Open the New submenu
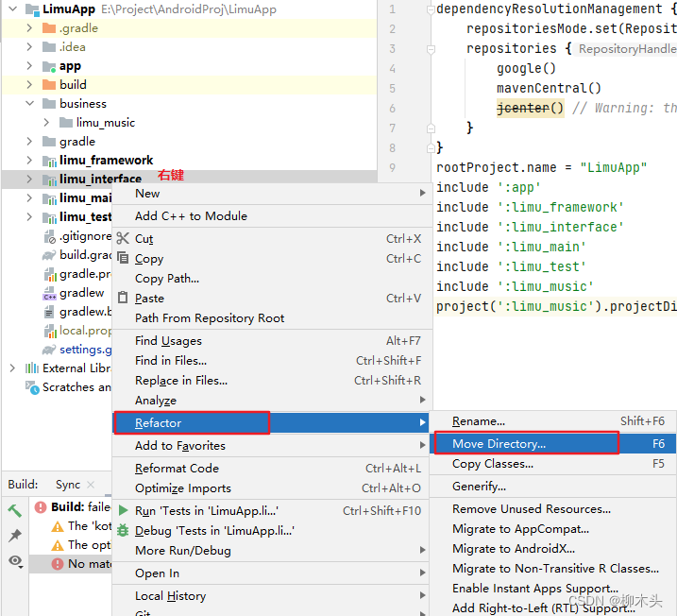 (x=273, y=193)
